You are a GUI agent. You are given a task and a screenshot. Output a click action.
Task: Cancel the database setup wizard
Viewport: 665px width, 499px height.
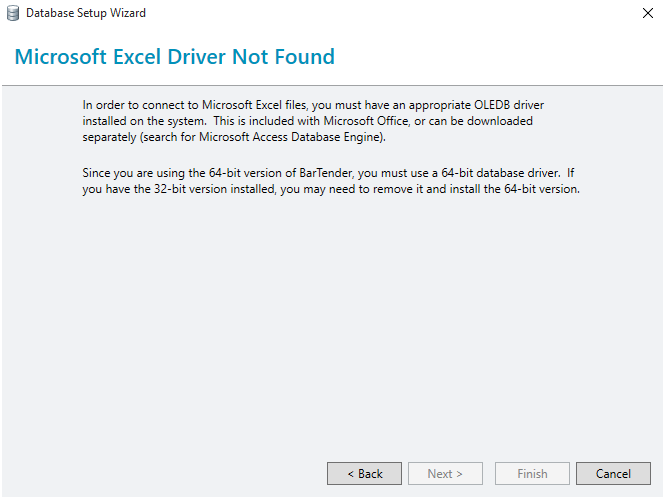click(x=613, y=473)
